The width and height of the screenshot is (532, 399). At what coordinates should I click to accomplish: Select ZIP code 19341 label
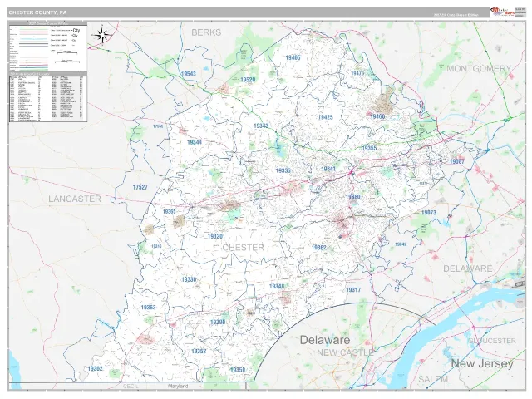pyautogui.click(x=328, y=169)
